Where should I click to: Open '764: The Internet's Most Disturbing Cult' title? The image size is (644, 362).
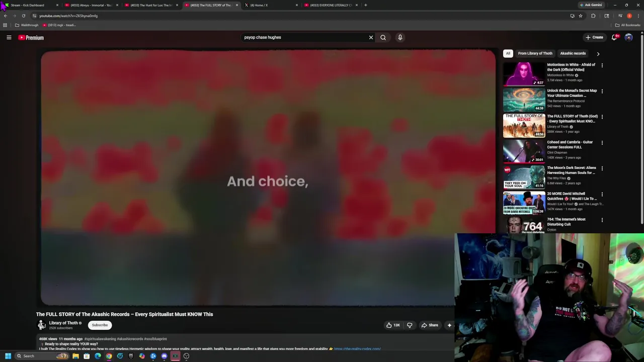pyautogui.click(x=566, y=222)
